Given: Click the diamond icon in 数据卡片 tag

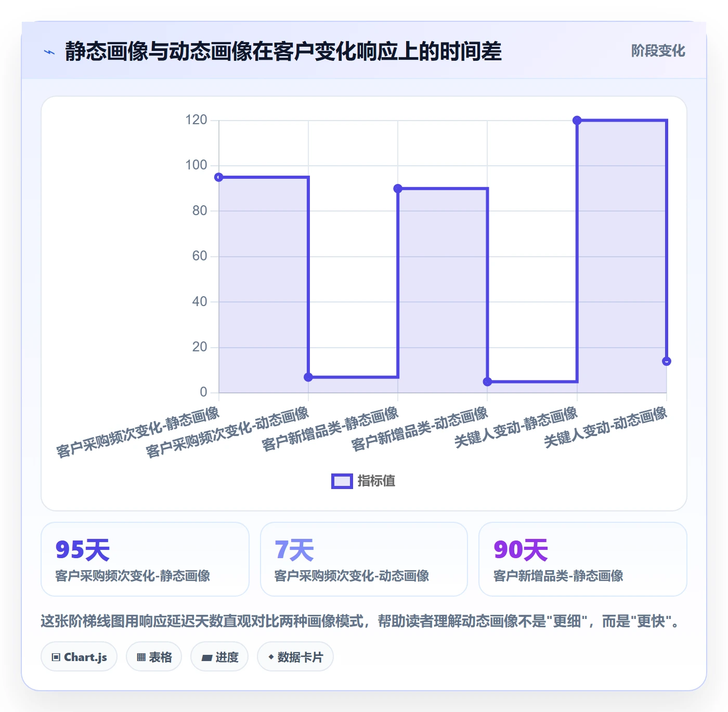Looking at the screenshot, I should point(271,657).
